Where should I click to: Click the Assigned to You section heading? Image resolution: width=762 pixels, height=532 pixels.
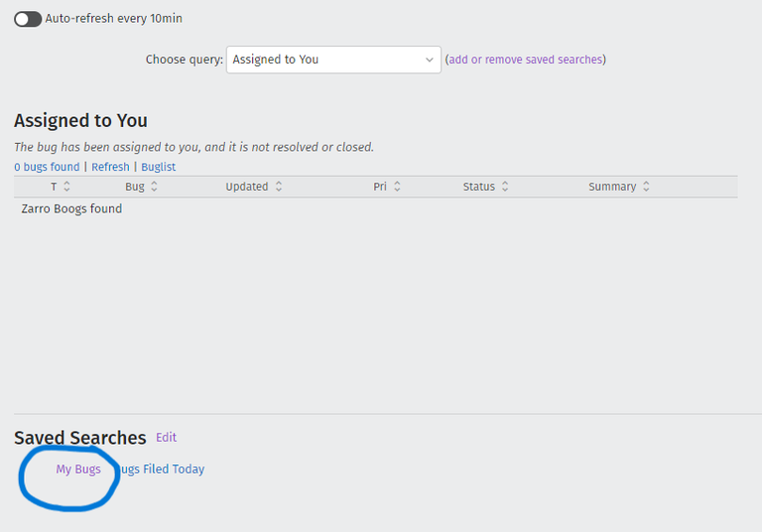coord(80,121)
